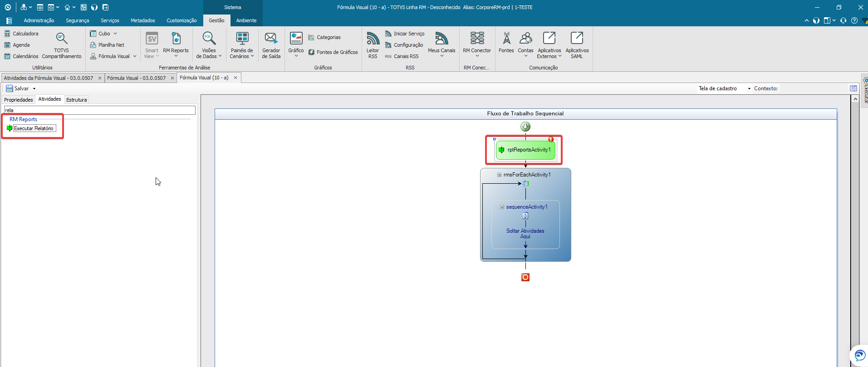Open the Ambiente ribbon tab
868x367 pixels.
246,20
